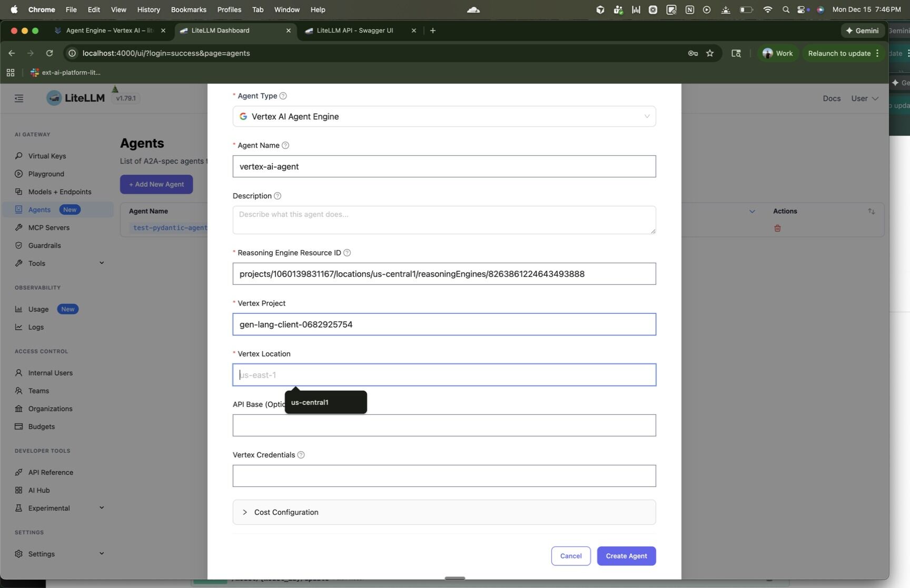Focus Vertex Project field
Image resolution: width=910 pixels, height=588 pixels.
(x=444, y=324)
